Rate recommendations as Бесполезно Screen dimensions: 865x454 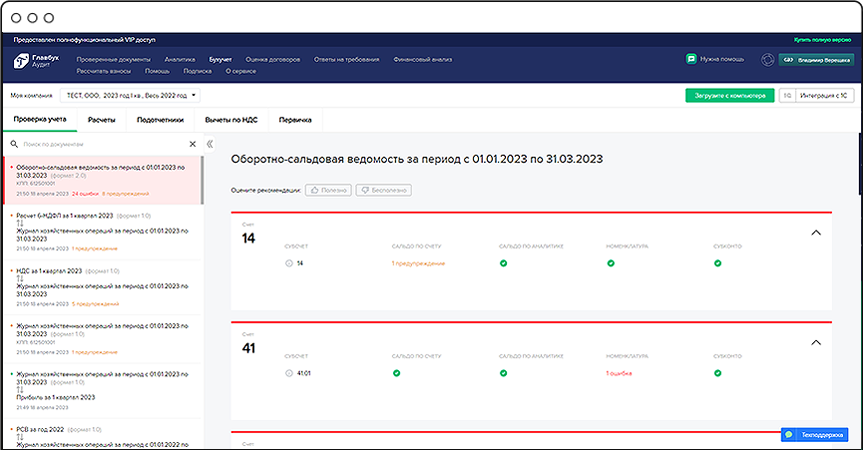(x=383, y=190)
